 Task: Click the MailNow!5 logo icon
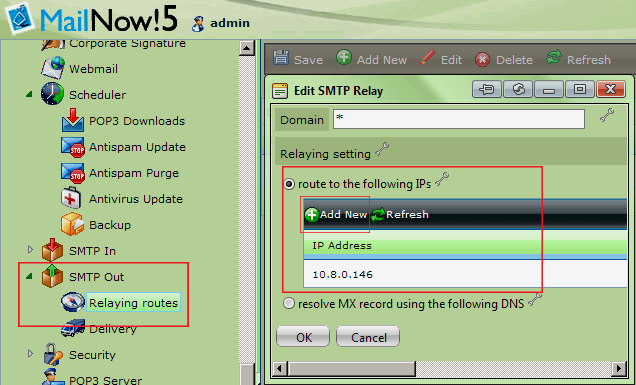[19, 18]
